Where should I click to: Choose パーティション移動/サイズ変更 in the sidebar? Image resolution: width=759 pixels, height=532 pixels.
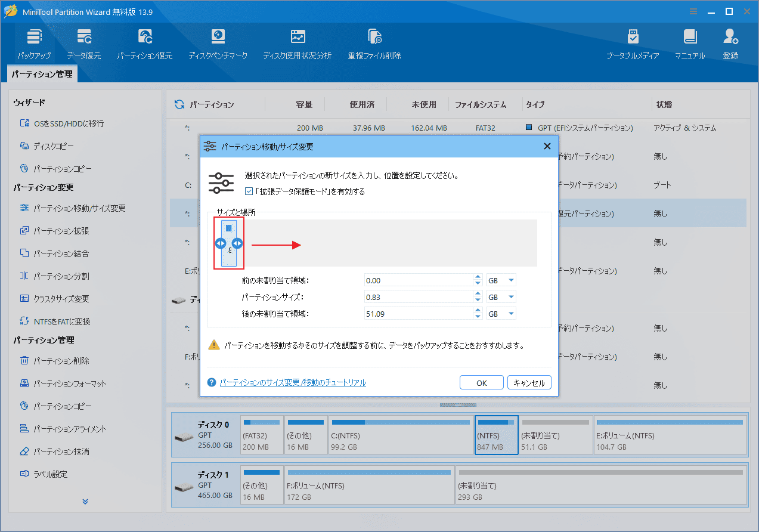(x=72, y=208)
